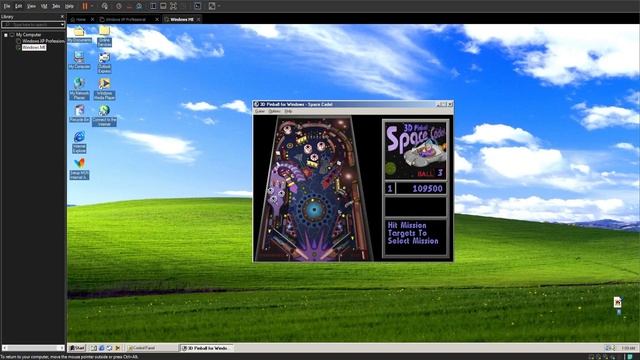Click the My Documents desktop icon
Viewport: 640px width, 360px height.
pyautogui.click(x=79, y=35)
